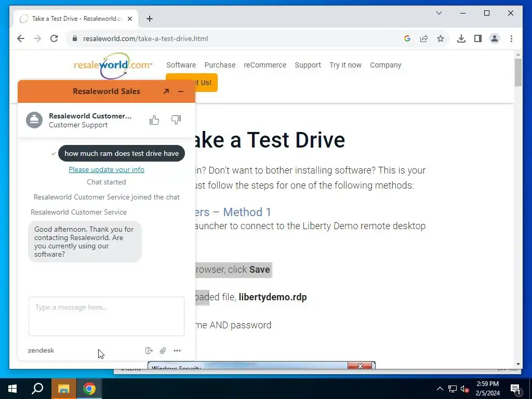Rate the chat with thumbs down
The height and width of the screenshot is (399, 532).
coord(176,120)
